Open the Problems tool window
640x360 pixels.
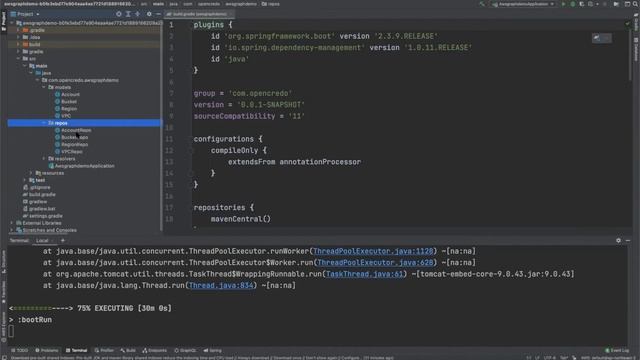coord(47,350)
